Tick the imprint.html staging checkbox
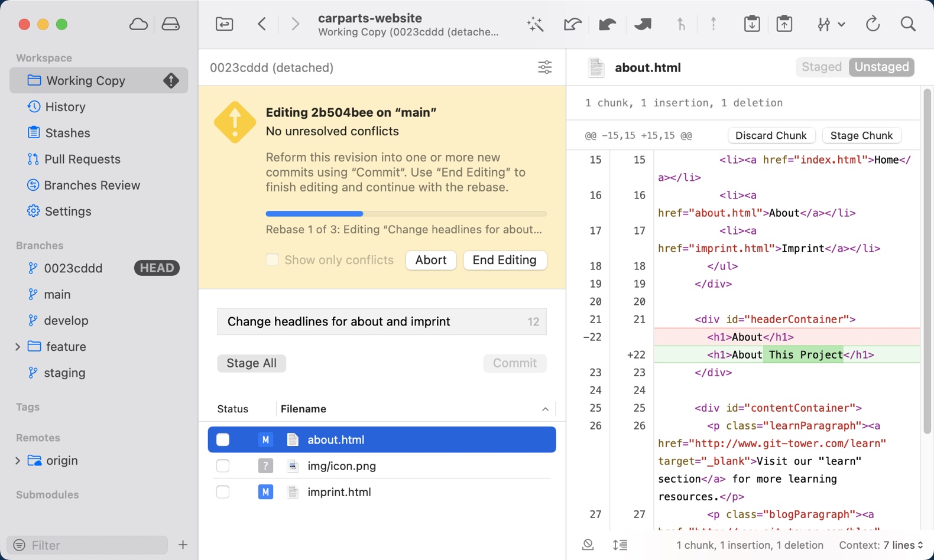Image resolution: width=934 pixels, height=560 pixels. point(223,491)
